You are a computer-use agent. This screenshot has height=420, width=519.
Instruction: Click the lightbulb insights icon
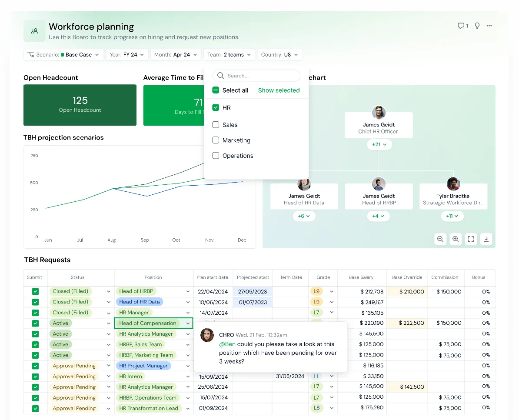tap(477, 26)
